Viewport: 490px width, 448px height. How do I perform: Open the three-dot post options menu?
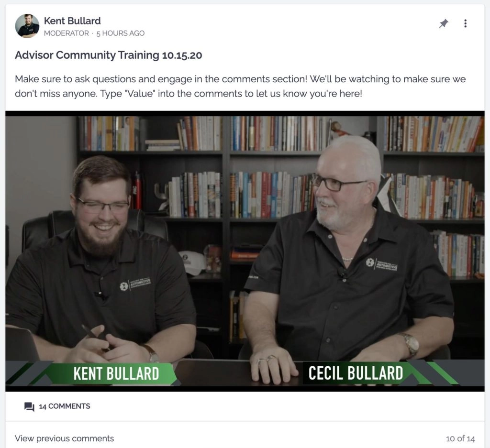(465, 23)
